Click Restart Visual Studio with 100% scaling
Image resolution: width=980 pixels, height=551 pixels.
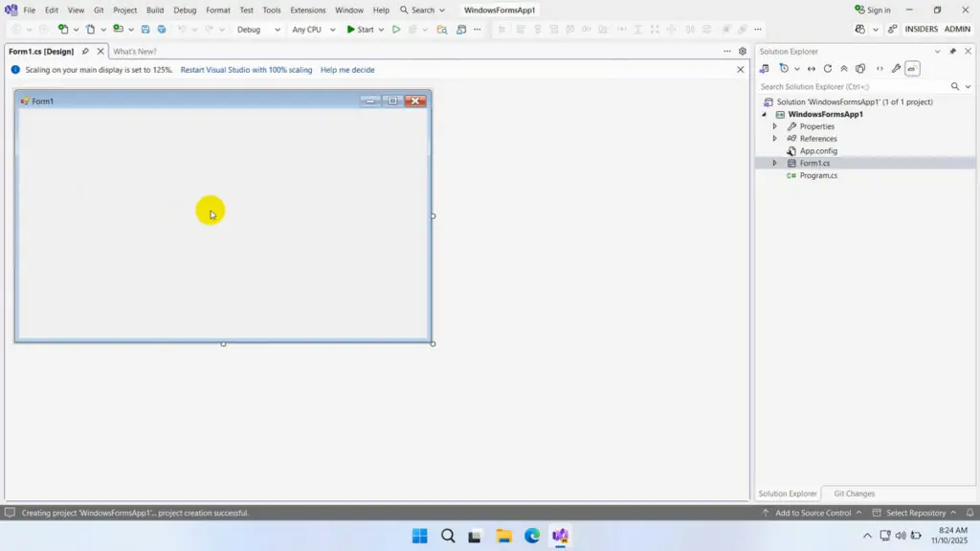click(246, 69)
